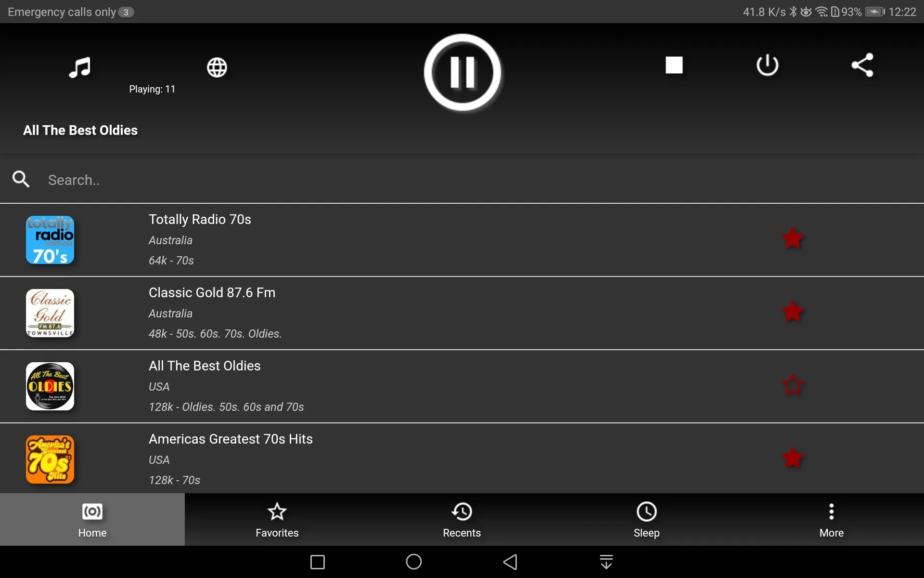
Task: Tap Classic Gold 87.6 Fm station logo
Action: click(x=50, y=313)
